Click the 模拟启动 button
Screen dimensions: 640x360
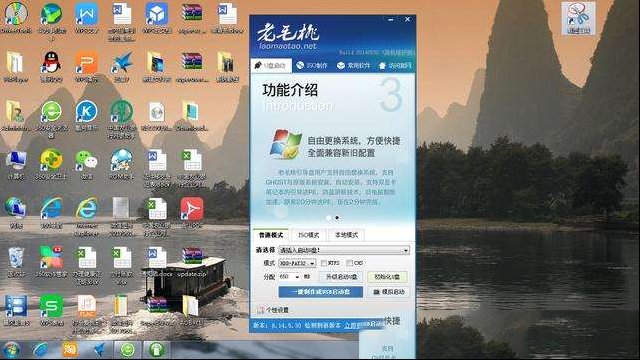point(389,292)
